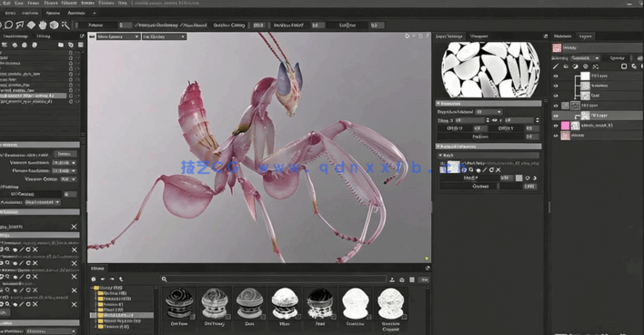Toggle the eye-link icon between tiling fields
The width and height of the screenshot is (644, 335).
click(495, 120)
